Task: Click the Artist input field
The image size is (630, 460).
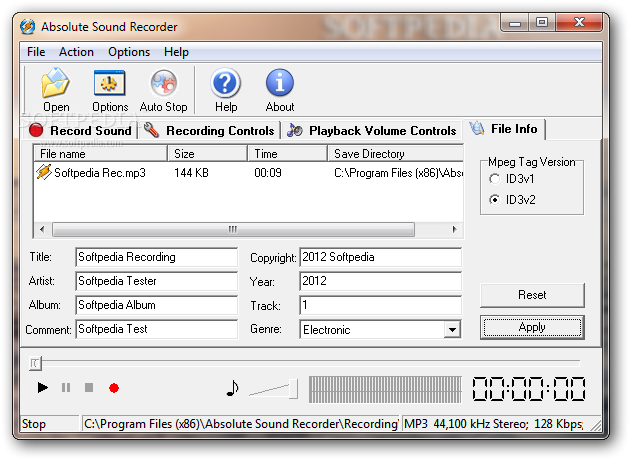Action: tap(156, 281)
